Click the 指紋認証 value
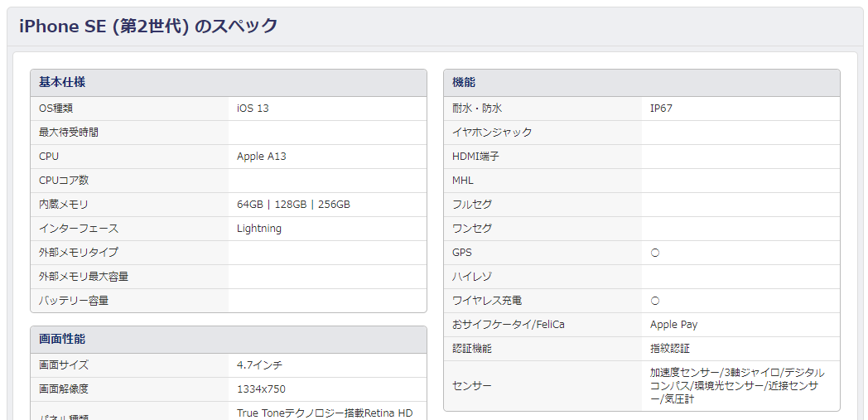This screenshot has width=868, height=420. tap(670, 349)
